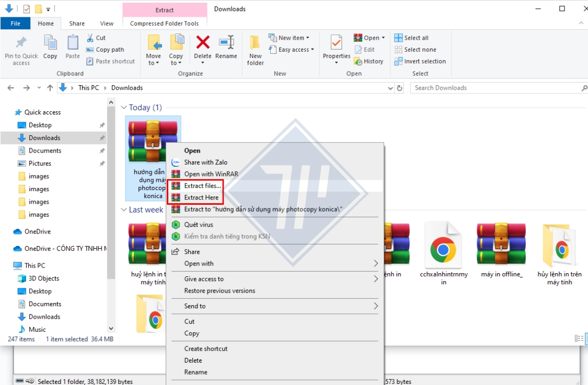Click the Delete red X icon
The height and width of the screenshot is (385, 588).
tap(203, 43)
